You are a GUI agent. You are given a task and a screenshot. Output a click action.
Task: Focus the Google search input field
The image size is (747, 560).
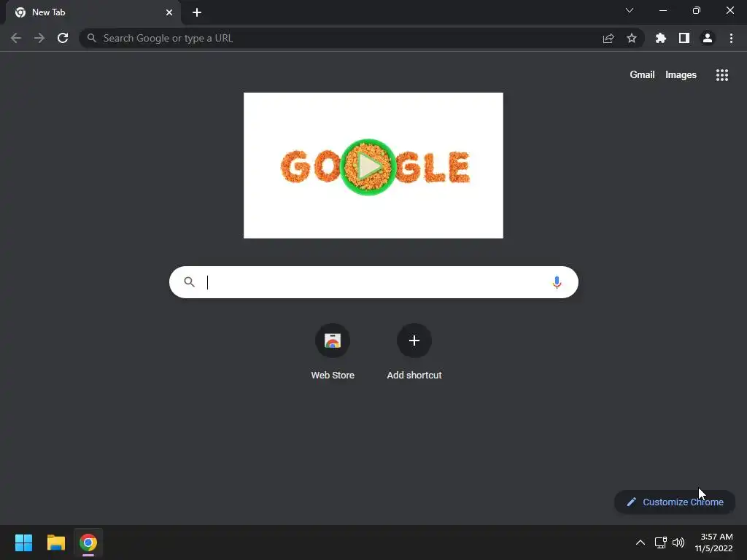coord(373,282)
